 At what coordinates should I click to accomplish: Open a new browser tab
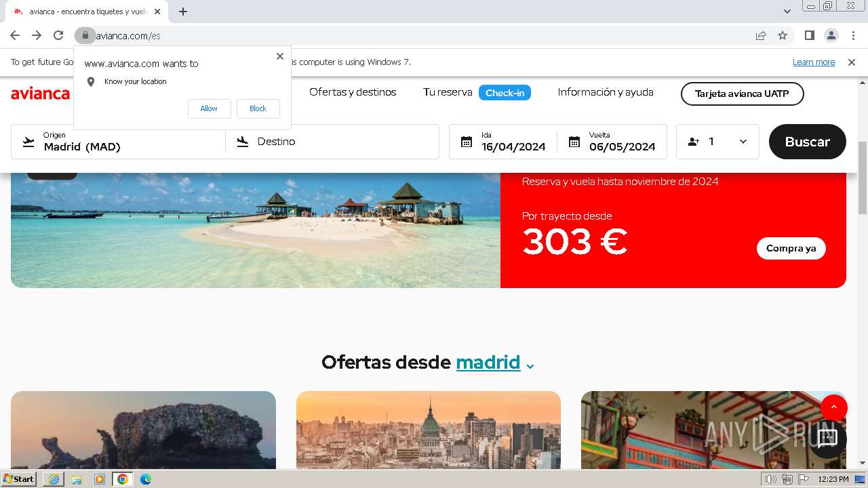[x=183, y=12]
